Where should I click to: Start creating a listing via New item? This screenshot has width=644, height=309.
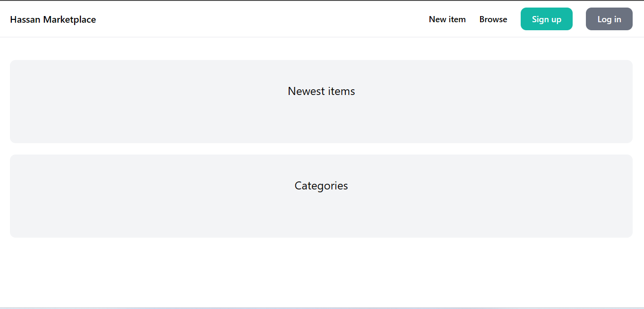tap(447, 19)
